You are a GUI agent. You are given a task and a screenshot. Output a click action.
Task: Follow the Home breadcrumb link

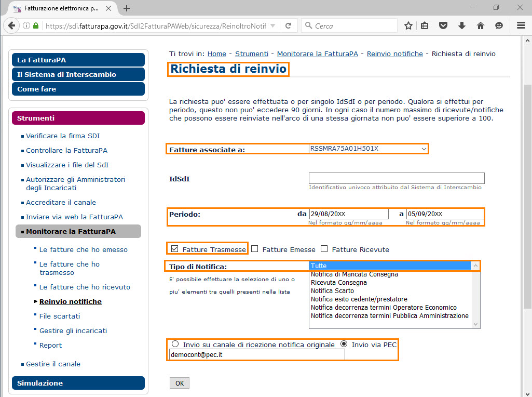[217, 54]
